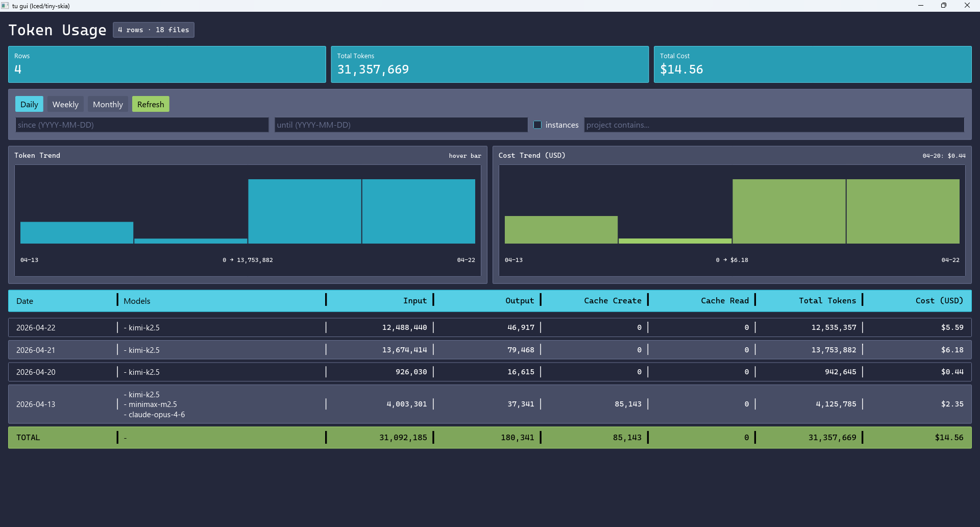Open the Monthly view tab

[108, 104]
